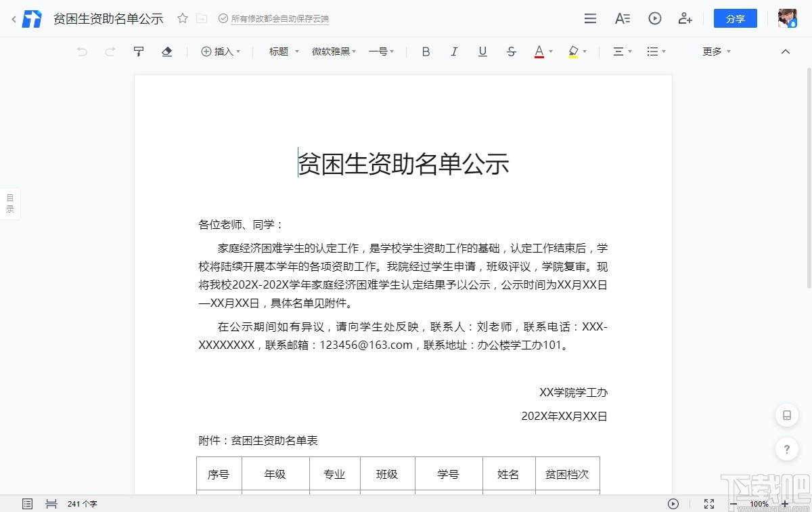Click the undo icon
The height and width of the screenshot is (512, 812).
pos(81,51)
